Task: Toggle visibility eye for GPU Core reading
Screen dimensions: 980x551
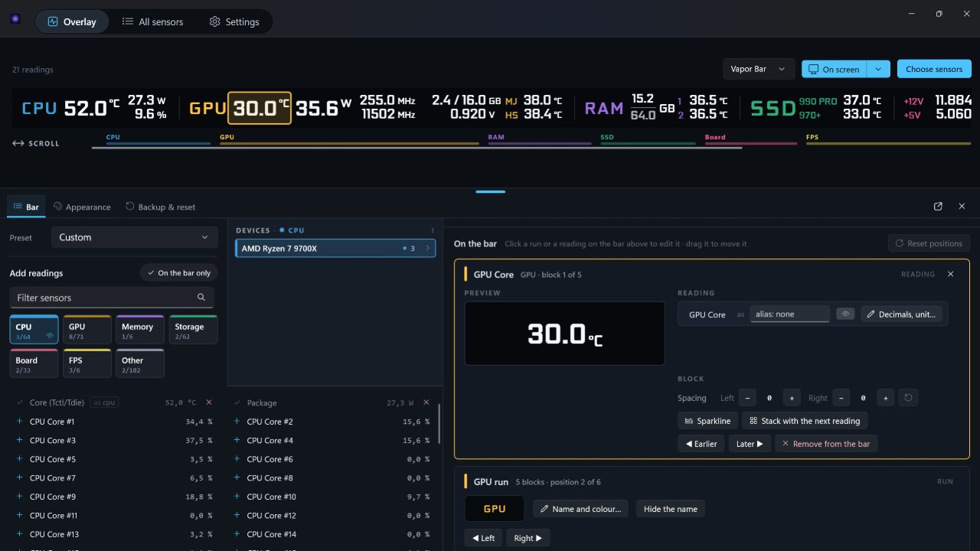Action: click(x=845, y=314)
